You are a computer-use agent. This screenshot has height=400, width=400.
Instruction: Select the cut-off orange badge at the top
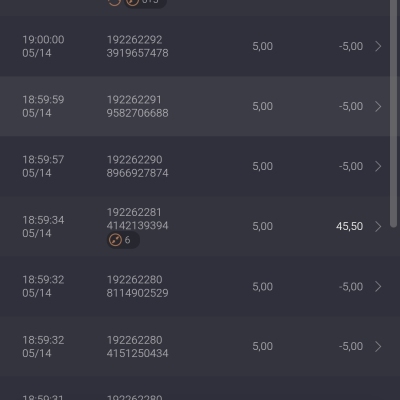pyautogui.click(x=145, y=3)
